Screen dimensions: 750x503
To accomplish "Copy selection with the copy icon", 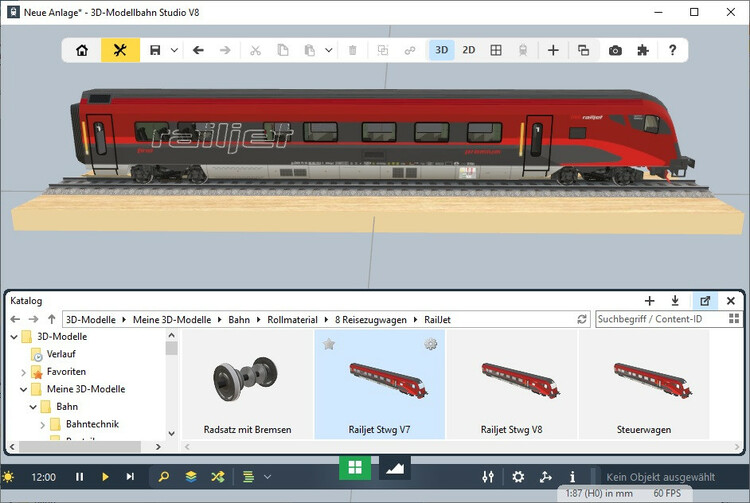I will pos(283,50).
